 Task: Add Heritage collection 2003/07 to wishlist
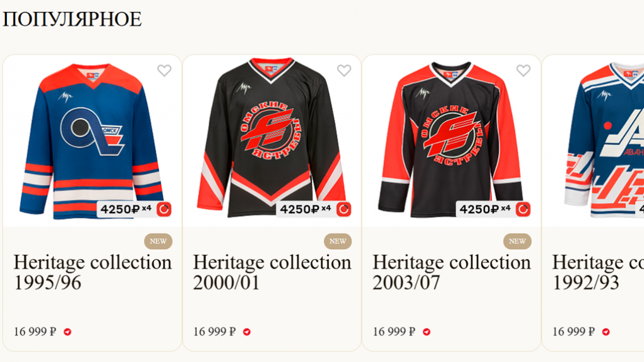[x=523, y=71]
